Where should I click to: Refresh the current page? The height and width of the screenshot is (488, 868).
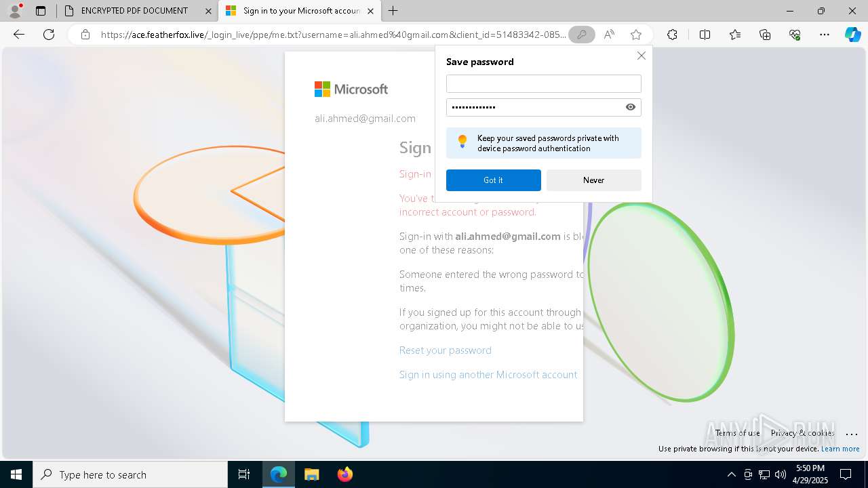point(49,35)
